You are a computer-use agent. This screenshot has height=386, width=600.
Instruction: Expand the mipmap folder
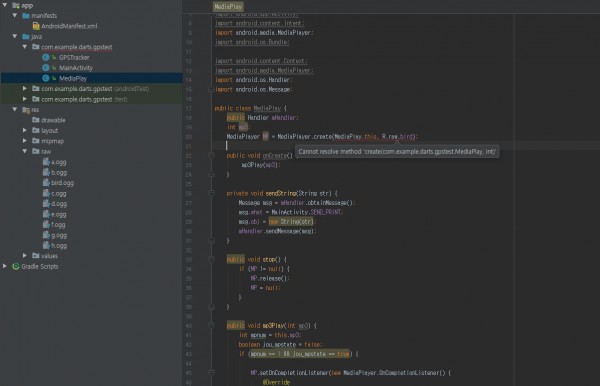click(25, 141)
